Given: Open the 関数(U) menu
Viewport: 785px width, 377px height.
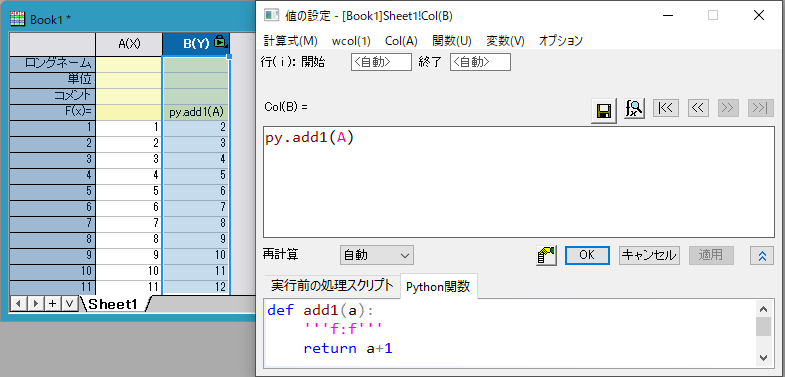Looking at the screenshot, I should tap(452, 41).
